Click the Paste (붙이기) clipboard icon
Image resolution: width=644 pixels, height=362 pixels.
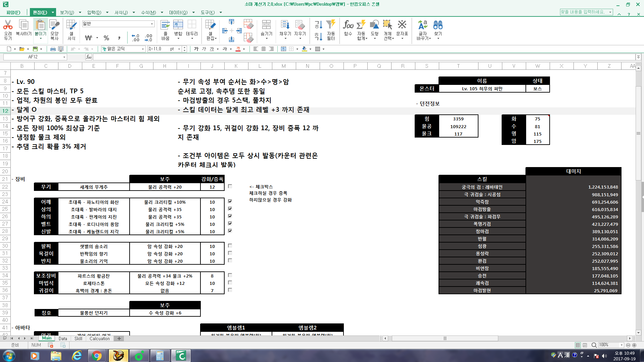point(40,25)
